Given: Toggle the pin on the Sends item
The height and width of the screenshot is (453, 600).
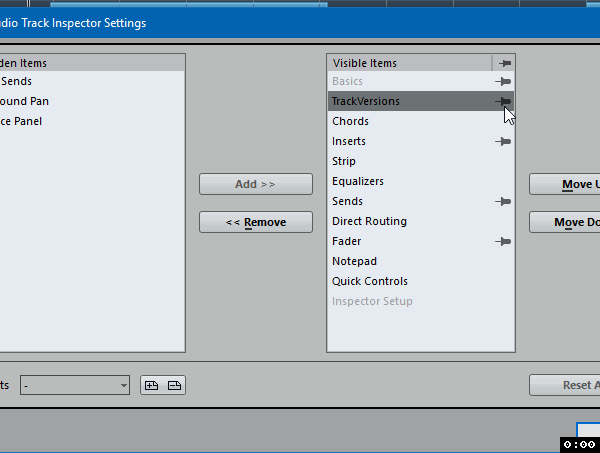Looking at the screenshot, I should (x=504, y=201).
